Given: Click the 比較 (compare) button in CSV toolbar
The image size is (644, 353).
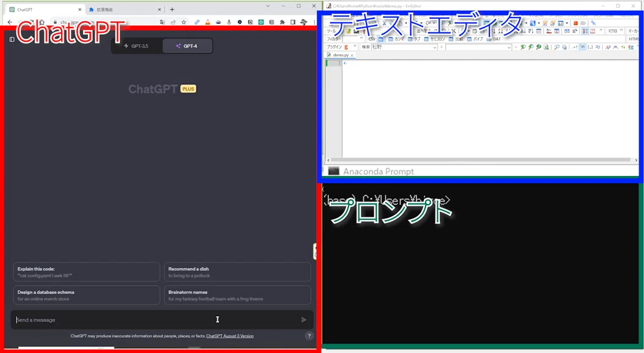Looking at the screenshot, I should [x=456, y=39].
